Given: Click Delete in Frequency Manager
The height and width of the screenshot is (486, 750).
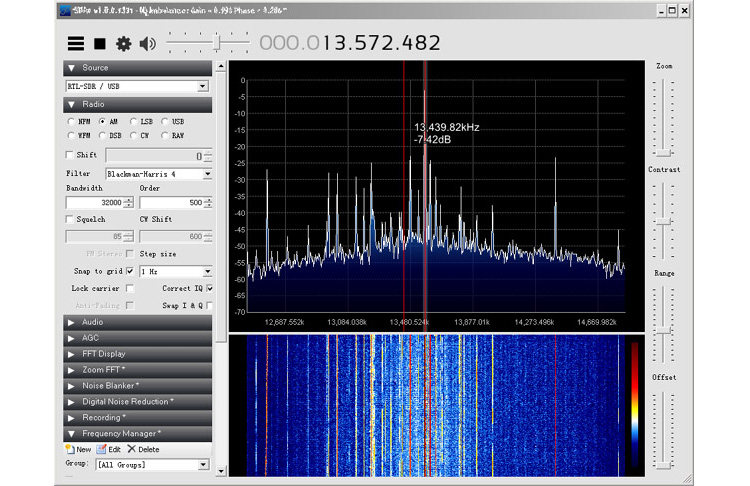Looking at the screenshot, I should (x=143, y=450).
